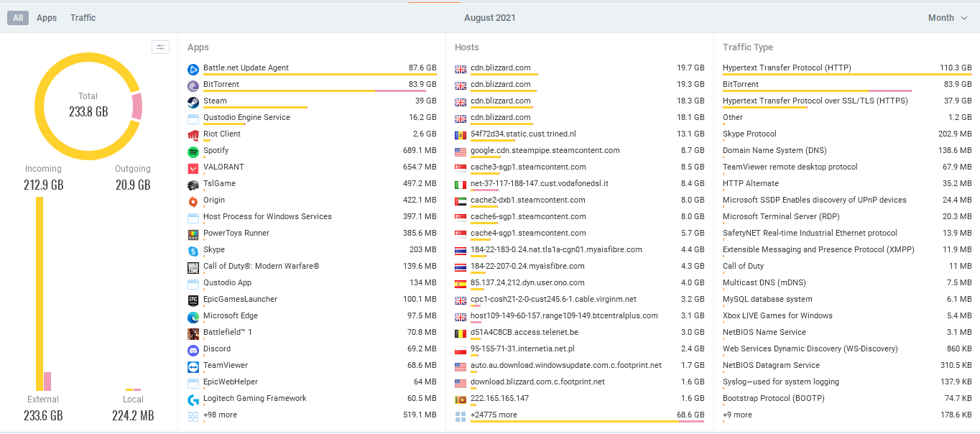Open the donut chart filter settings button
Image resolution: width=980 pixels, height=434 pixels.
[x=160, y=47]
